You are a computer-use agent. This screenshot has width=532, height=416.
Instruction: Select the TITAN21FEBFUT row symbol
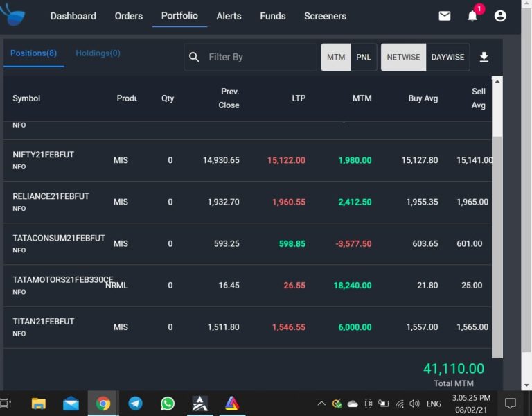pos(44,322)
